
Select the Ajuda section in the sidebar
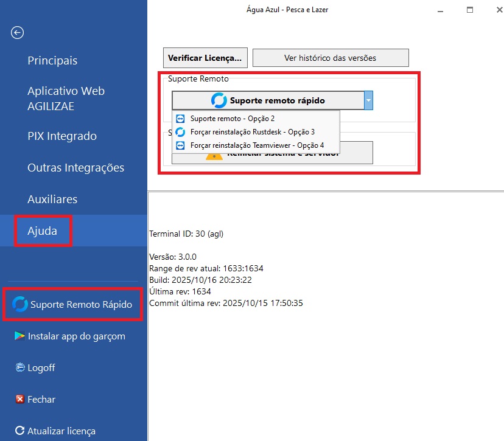pos(43,231)
